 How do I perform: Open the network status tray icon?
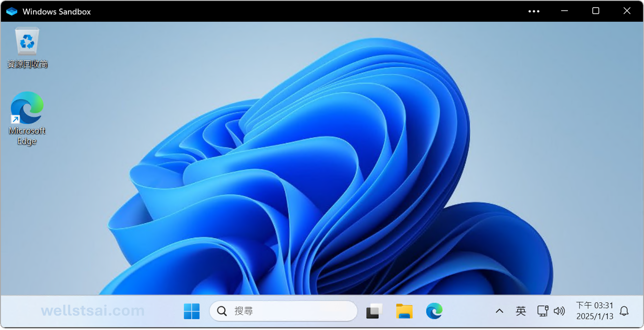coord(543,311)
